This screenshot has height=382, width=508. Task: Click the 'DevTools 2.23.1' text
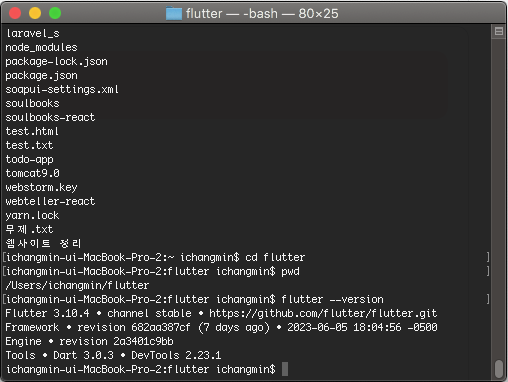[x=176, y=355]
